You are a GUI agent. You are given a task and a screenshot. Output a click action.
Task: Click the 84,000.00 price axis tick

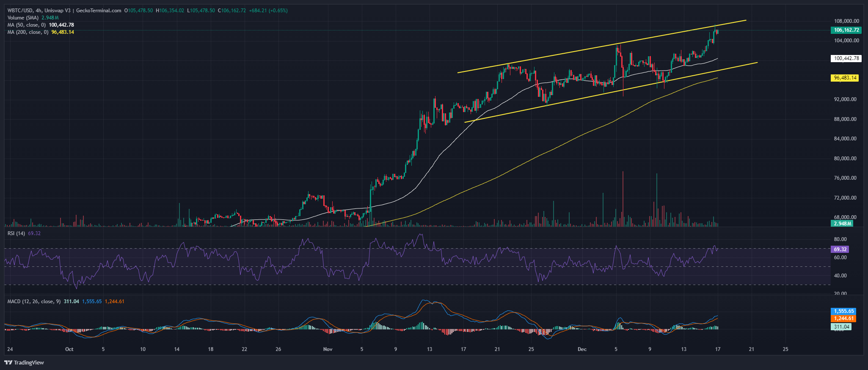coord(845,139)
